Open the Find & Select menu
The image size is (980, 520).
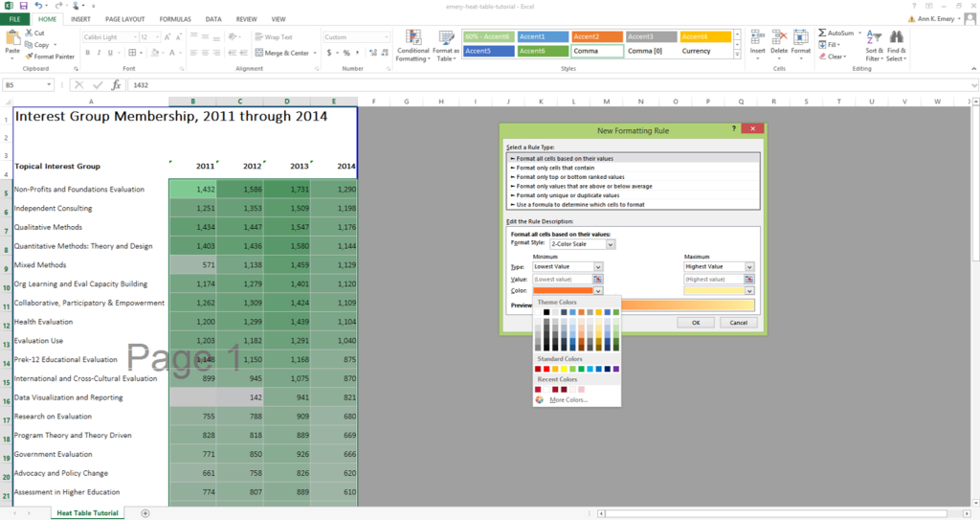click(x=896, y=46)
